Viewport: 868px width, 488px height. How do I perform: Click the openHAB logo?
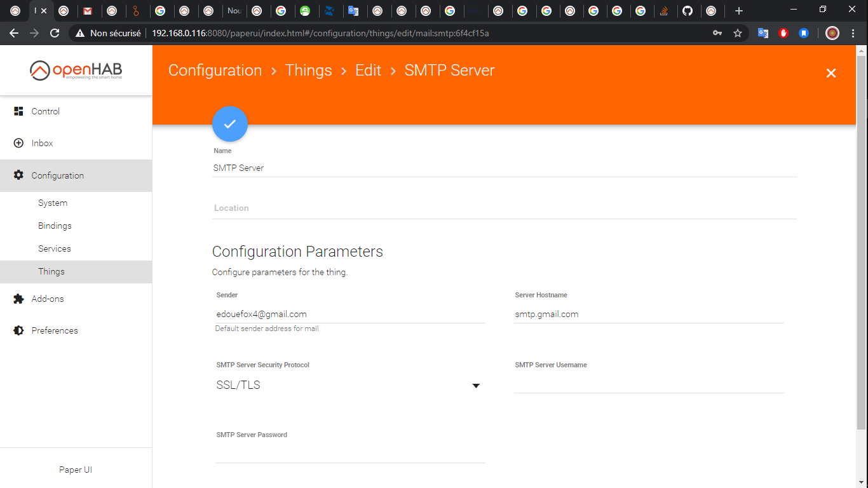[76, 71]
